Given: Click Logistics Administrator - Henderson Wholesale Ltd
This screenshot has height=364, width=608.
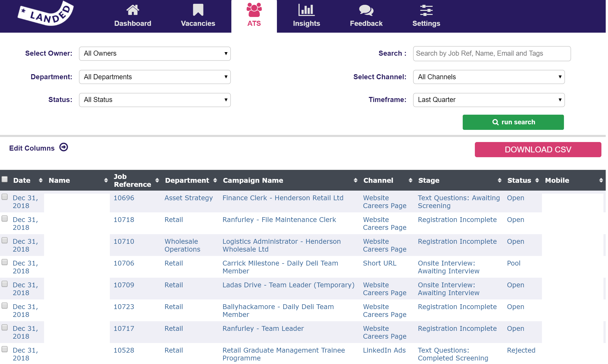Looking at the screenshot, I should coord(281,245).
